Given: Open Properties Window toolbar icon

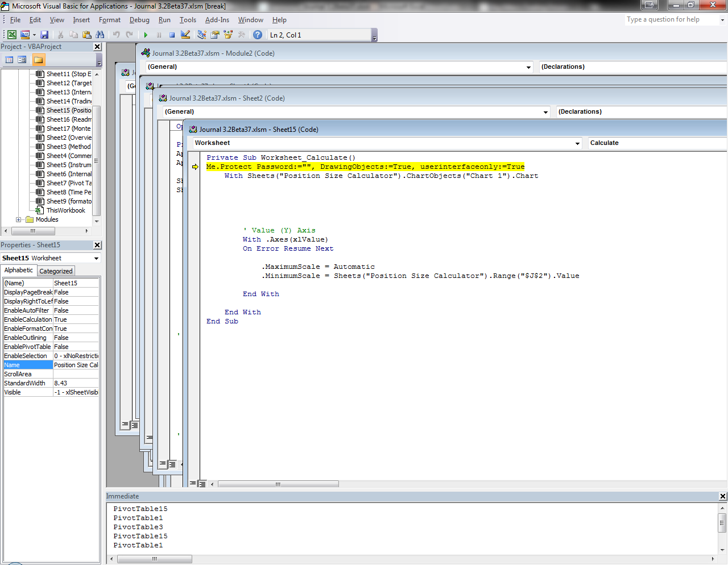Looking at the screenshot, I should click(x=214, y=35).
